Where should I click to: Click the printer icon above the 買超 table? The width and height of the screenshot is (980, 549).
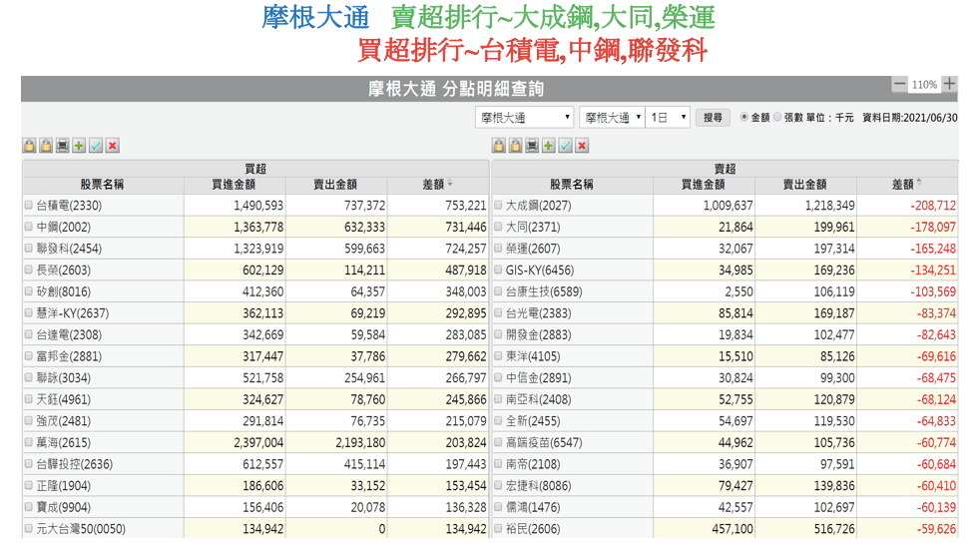click(63, 146)
